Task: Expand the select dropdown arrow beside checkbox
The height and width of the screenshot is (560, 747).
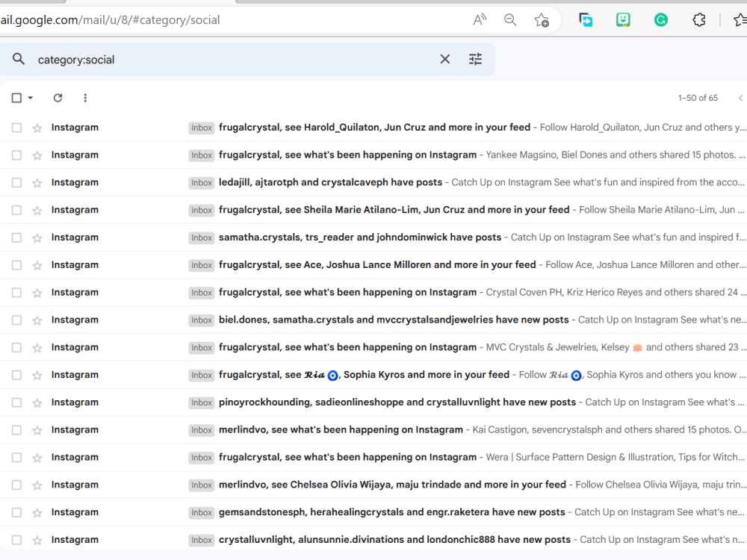Action: (x=31, y=98)
